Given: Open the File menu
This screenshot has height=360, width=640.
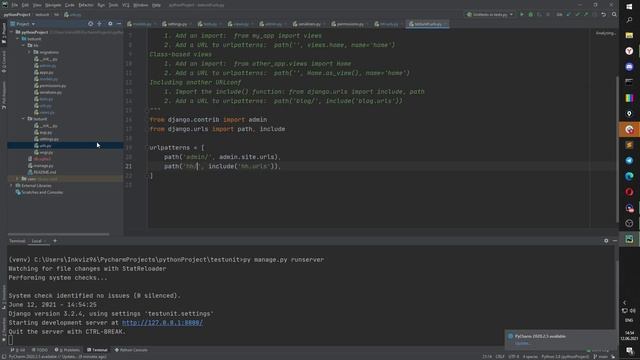Looking at the screenshot, I should point(15,5).
